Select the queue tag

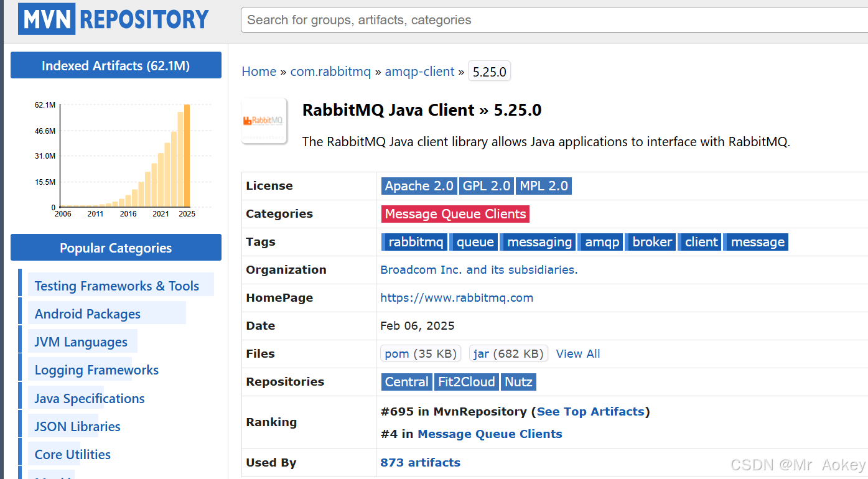[x=474, y=242]
